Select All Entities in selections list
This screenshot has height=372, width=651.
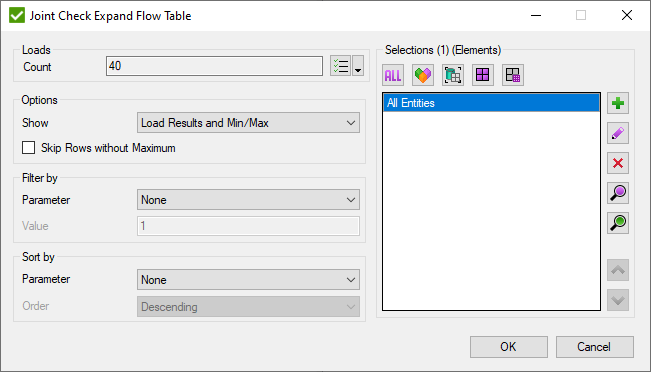tap(491, 103)
